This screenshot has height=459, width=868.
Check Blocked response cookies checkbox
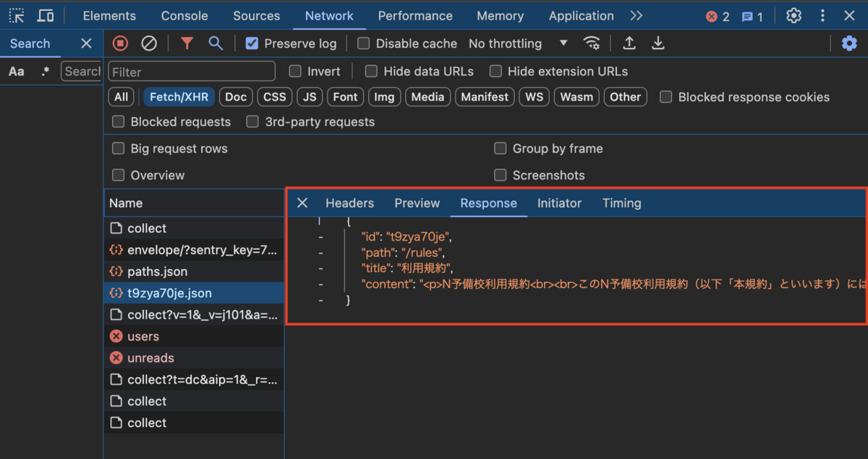coord(666,97)
